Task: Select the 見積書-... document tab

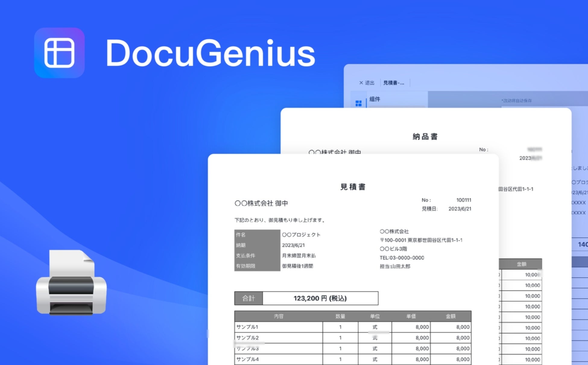Action: 394,83
